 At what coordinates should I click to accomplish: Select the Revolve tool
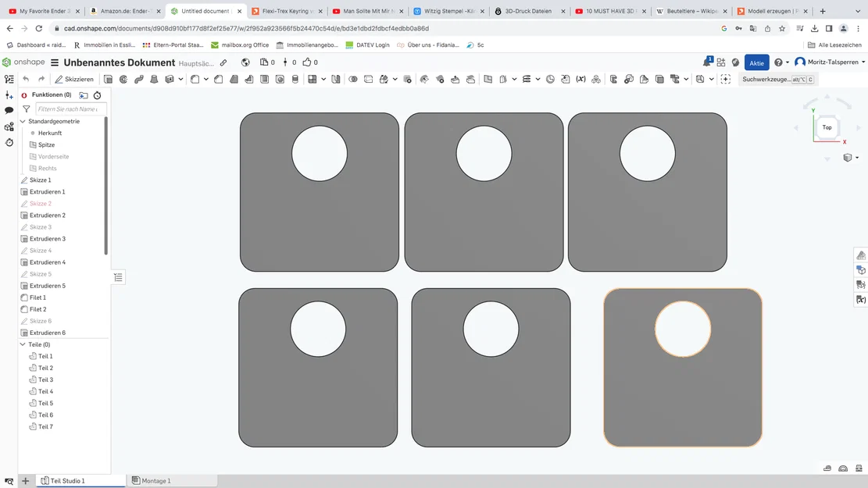(x=123, y=79)
